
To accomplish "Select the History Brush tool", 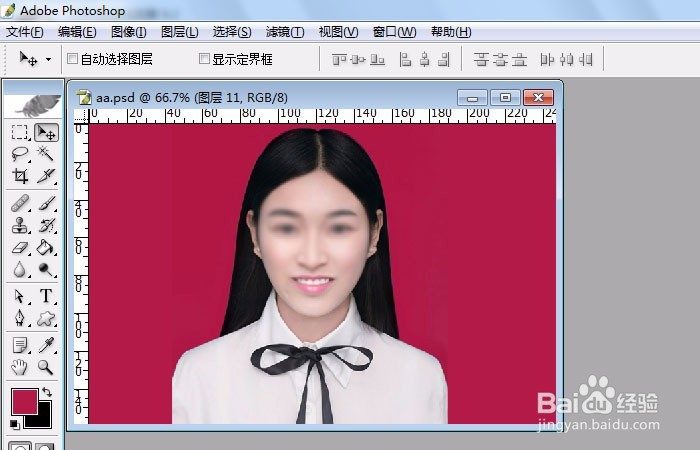I will pos(46,225).
